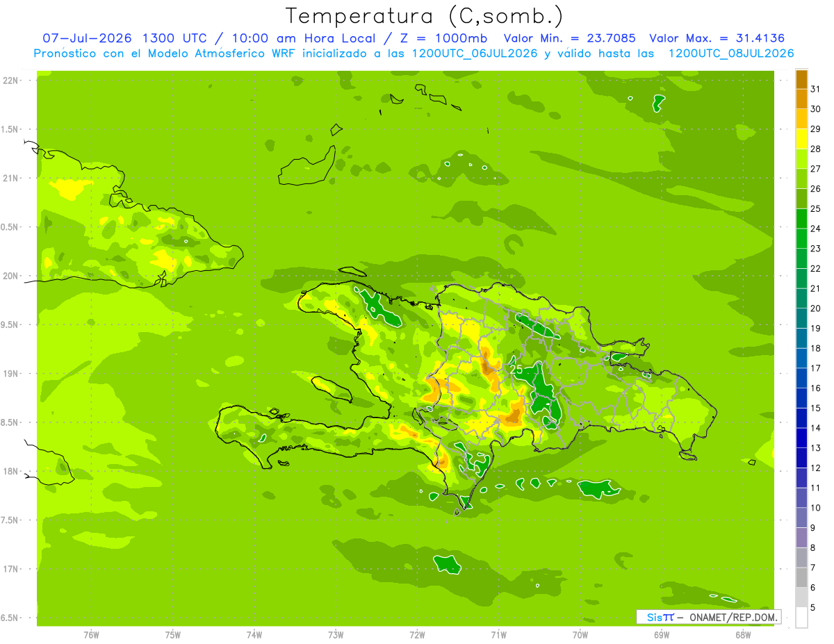
Task: Click the "22N" latitude label
Action: [11, 81]
